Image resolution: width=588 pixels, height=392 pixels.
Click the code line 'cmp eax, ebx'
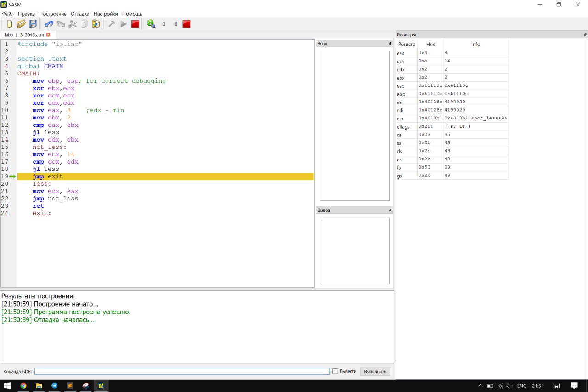click(x=55, y=125)
